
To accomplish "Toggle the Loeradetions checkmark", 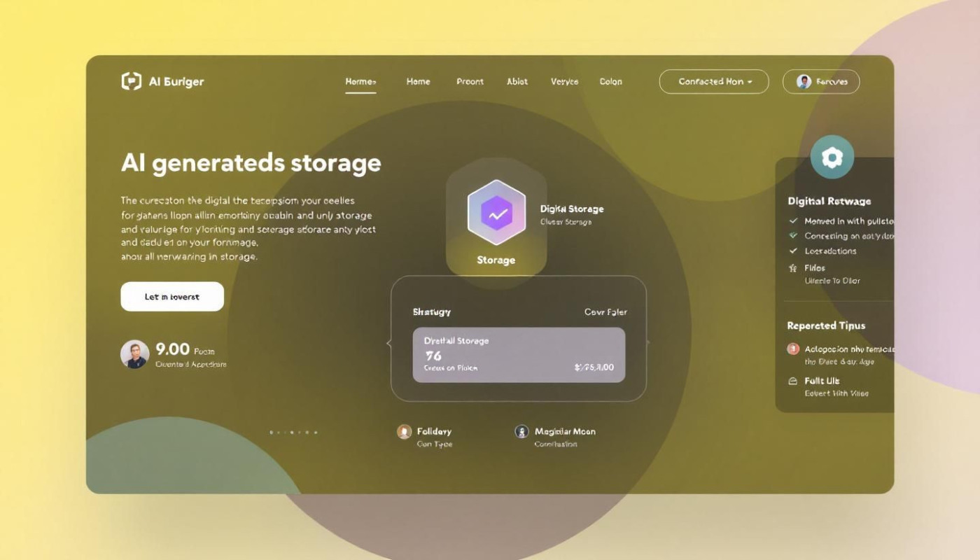I will tap(793, 251).
